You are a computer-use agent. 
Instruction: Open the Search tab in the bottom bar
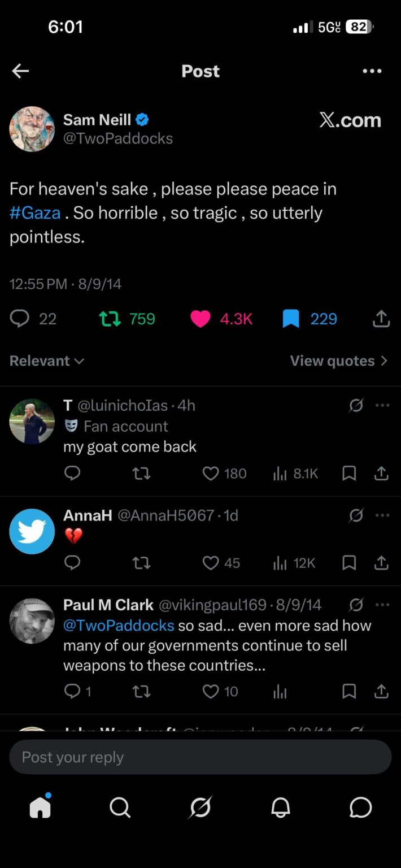(120, 808)
